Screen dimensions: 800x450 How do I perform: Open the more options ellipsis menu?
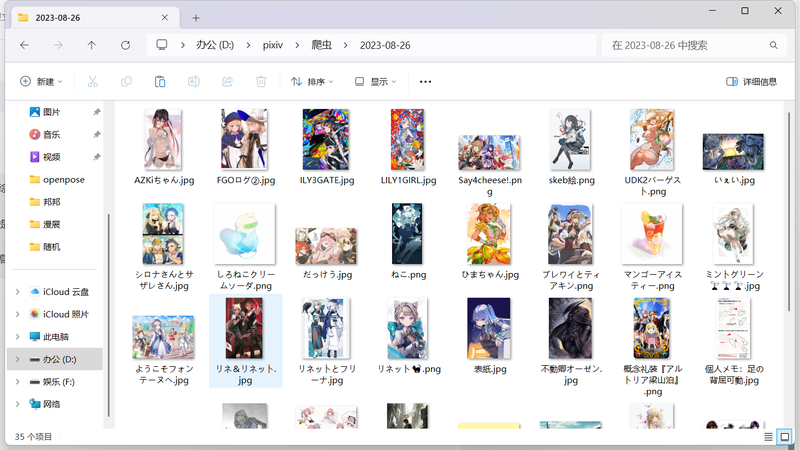pyautogui.click(x=426, y=82)
